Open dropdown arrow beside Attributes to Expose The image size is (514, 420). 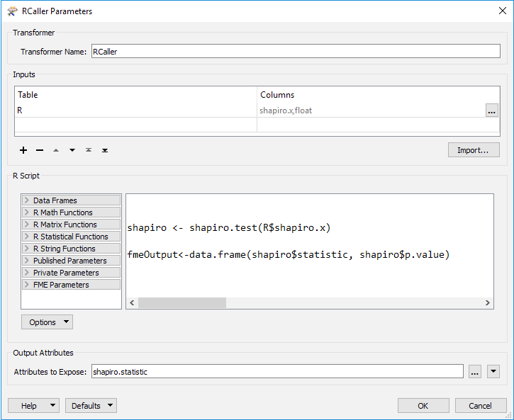493,371
